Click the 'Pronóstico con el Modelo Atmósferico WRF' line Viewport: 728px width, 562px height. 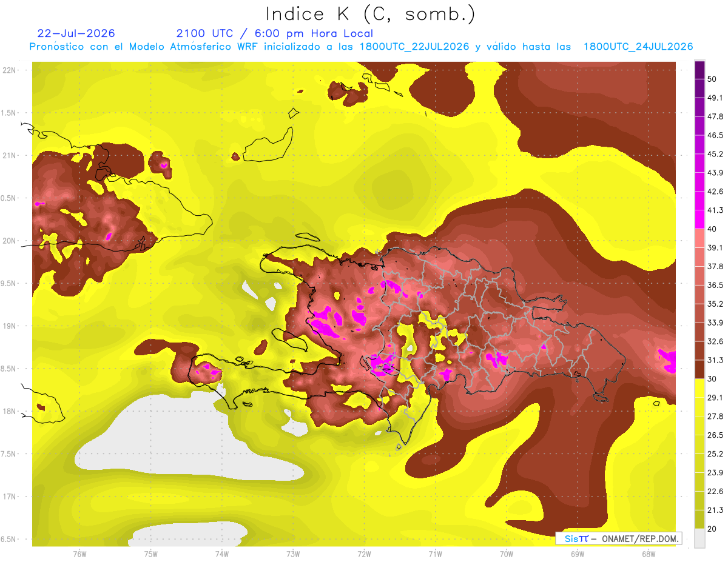click(361, 47)
